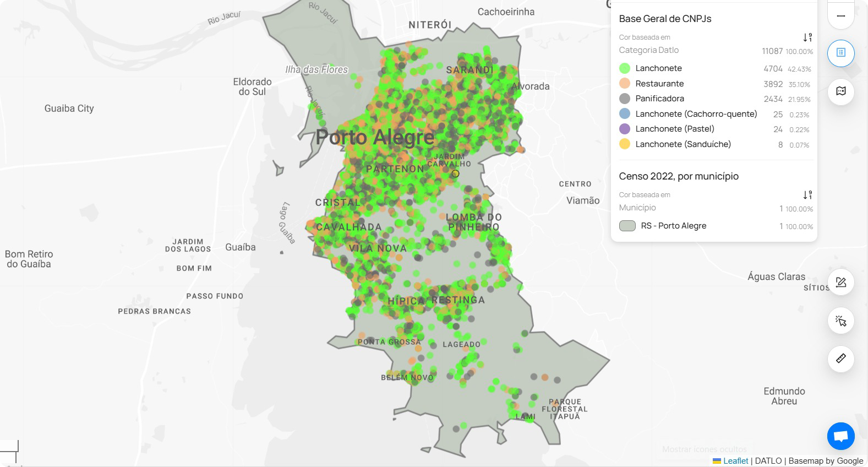868x467 pixels.
Task: Toggle Restaurante category in legend
Action: pos(659,84)
